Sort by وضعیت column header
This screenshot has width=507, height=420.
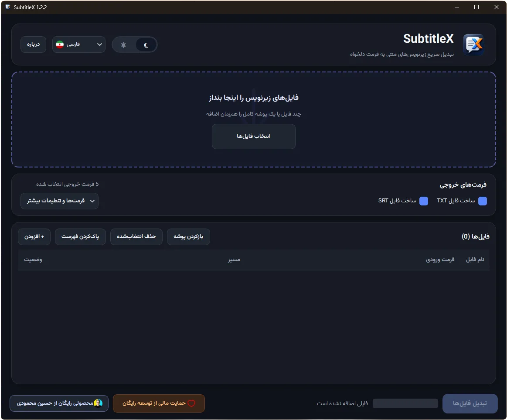pos(33,260)
